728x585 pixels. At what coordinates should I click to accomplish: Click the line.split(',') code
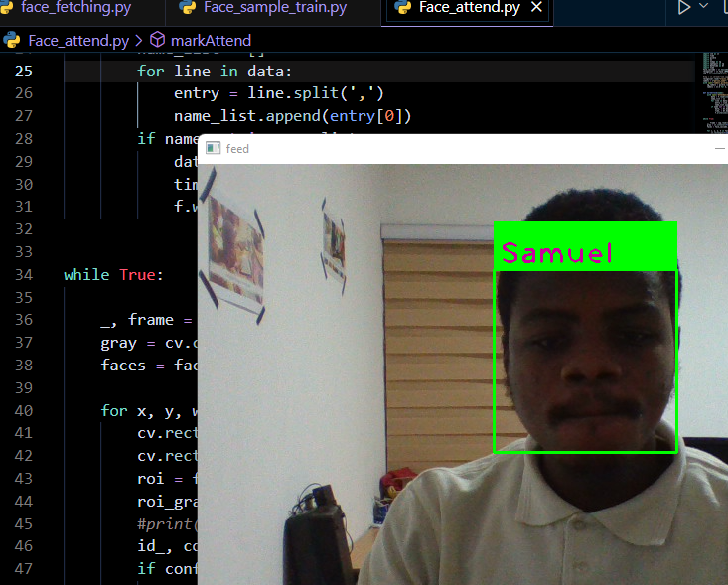(315, 93)
